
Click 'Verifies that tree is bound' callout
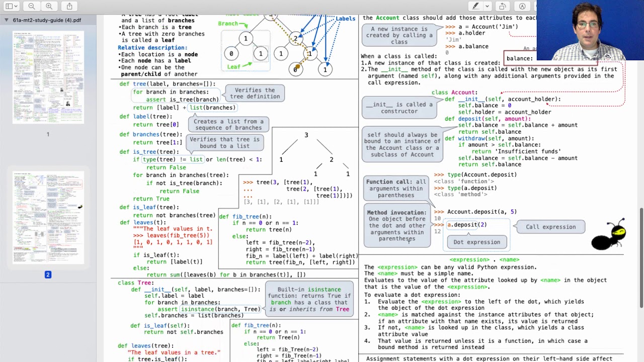pyautogui.click(x=224, y=143)
